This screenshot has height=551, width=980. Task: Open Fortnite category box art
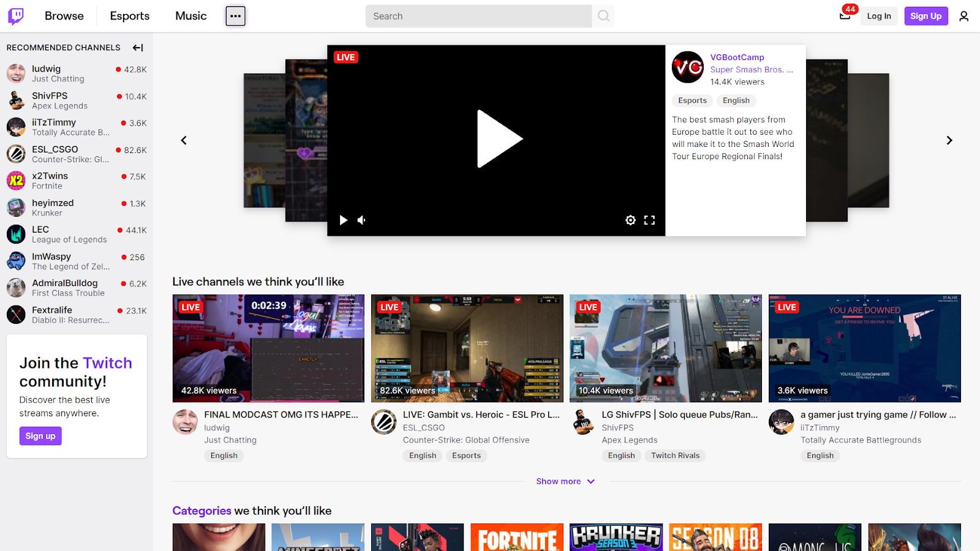517,538
